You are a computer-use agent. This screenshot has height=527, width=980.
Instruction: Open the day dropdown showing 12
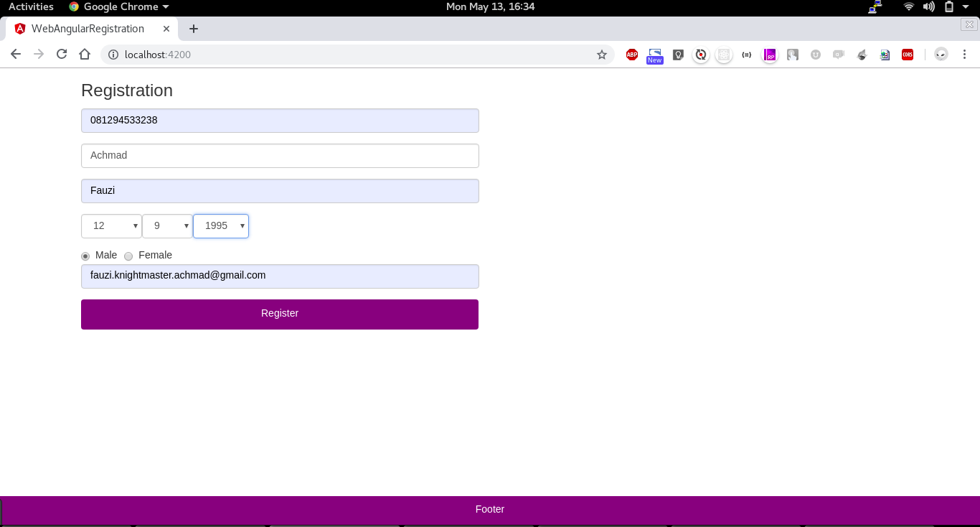pyautogui.click(x=111, y=226)
